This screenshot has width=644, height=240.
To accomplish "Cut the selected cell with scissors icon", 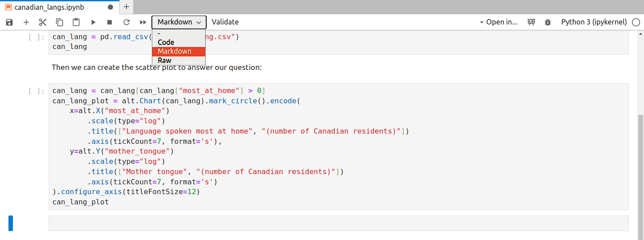I will point(43,22).
